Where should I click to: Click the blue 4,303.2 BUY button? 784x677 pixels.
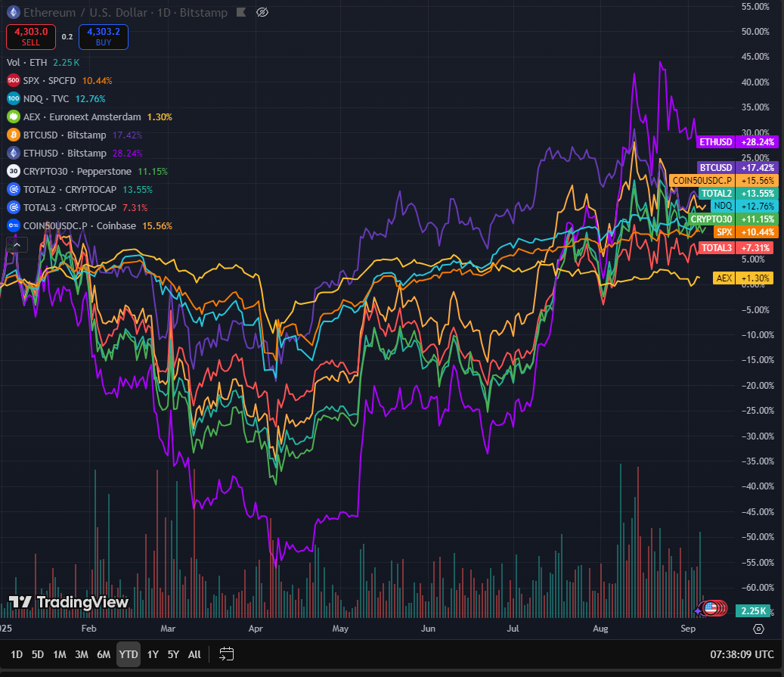click(x=104, y=36)
